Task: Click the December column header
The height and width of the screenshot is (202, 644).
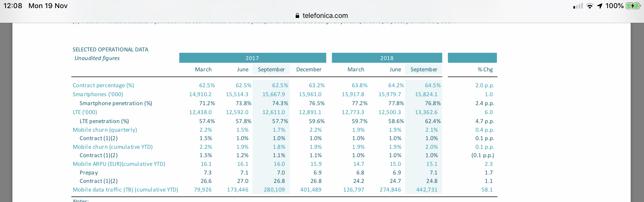Action: coord(309,70)
